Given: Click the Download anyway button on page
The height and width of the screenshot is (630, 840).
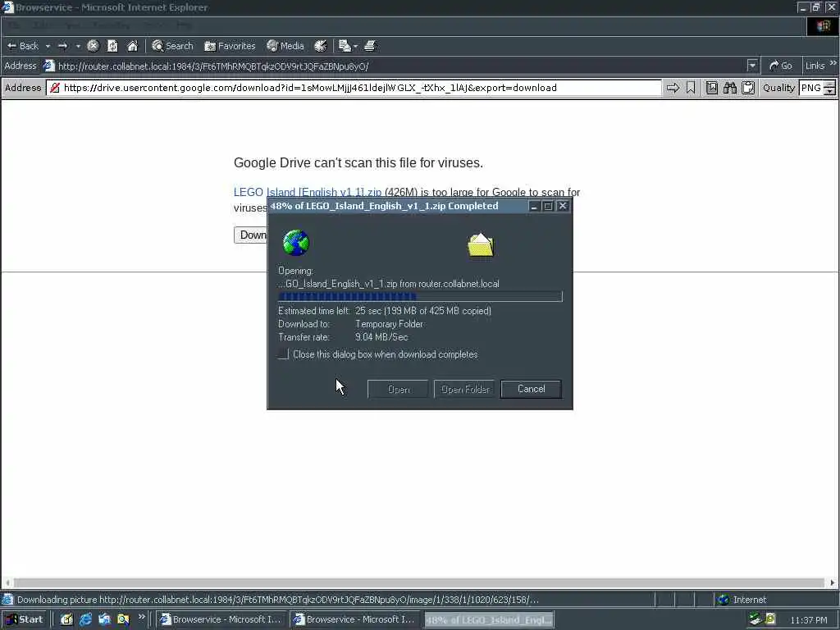Looking at the screenshot, I should click(250, 235).
